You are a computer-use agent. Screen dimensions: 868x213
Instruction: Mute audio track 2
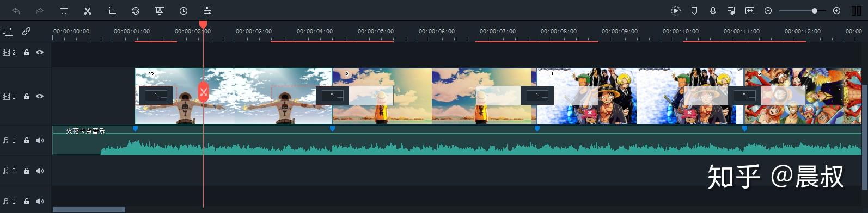(x=40, y=171)
